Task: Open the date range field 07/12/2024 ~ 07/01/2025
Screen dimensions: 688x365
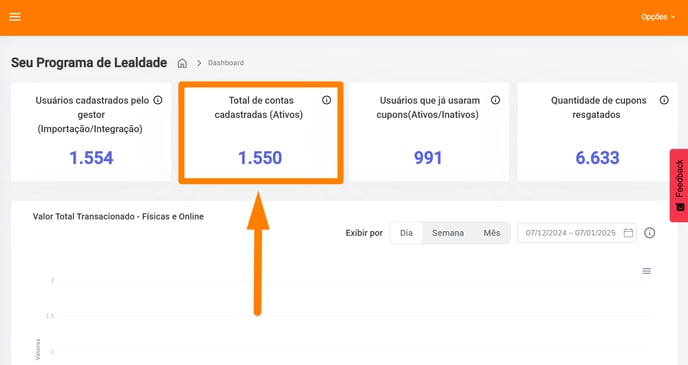Action: pyautogui.click(x=577, y=233)
